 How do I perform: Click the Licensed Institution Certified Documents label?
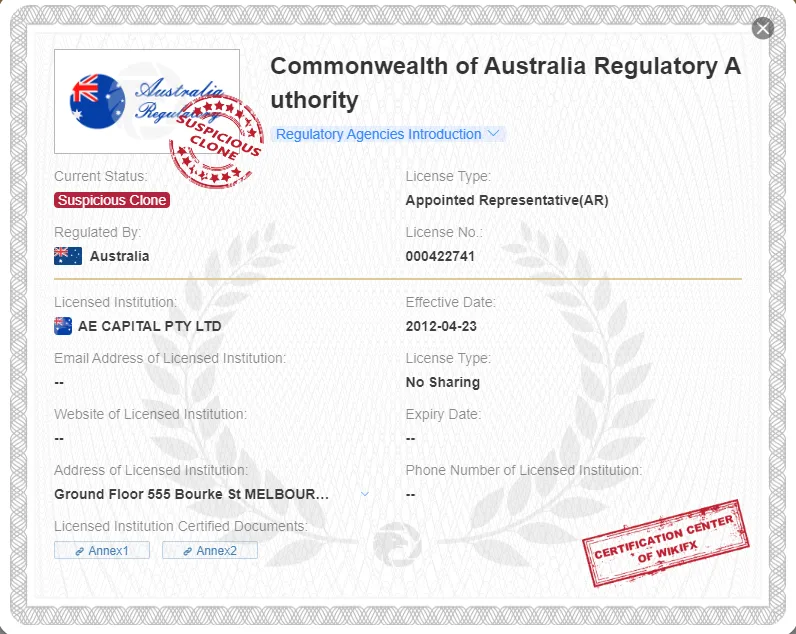181,526
